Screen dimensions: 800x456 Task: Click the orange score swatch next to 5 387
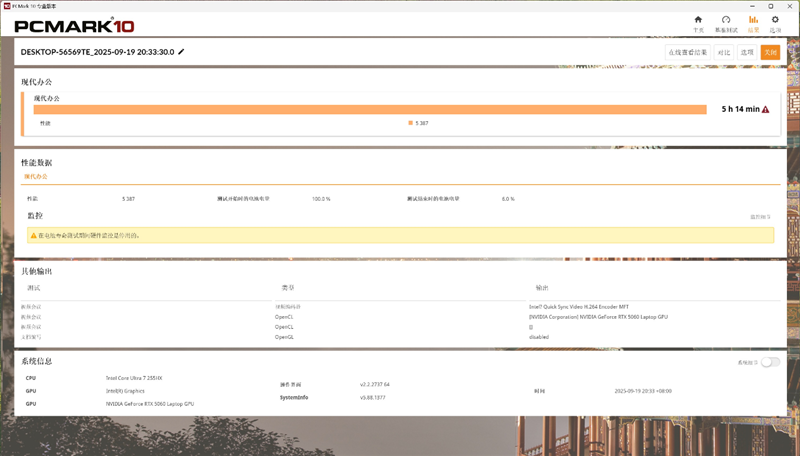[410, 123]
